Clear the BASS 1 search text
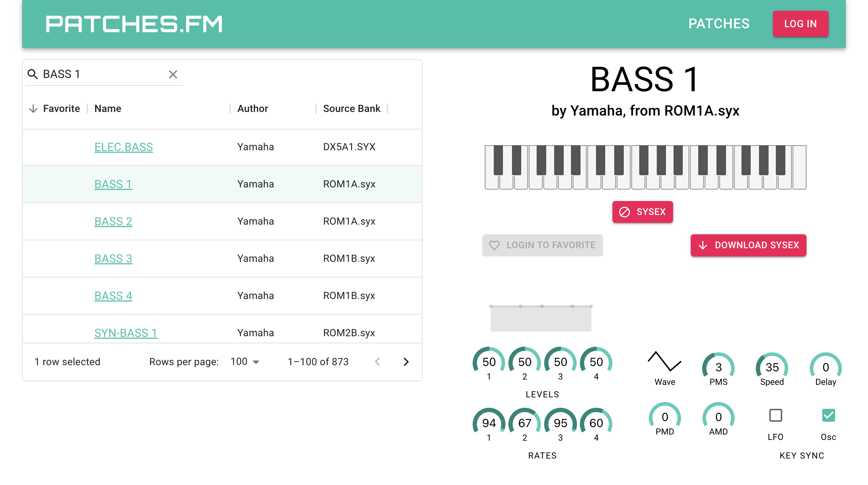This screenshot has height=485, width=868. (173, 74)
